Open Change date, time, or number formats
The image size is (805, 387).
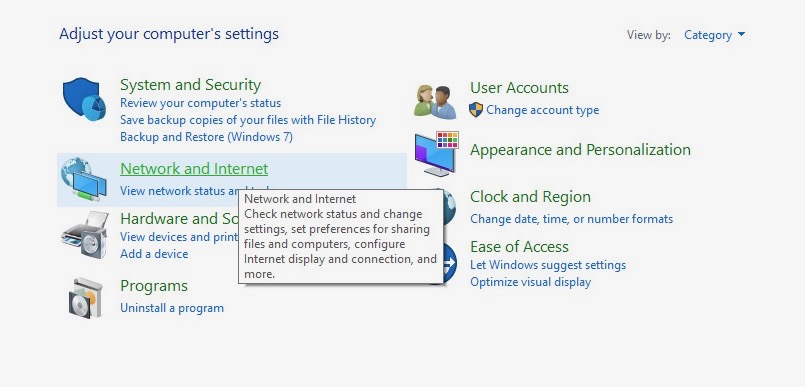(571, 219)
